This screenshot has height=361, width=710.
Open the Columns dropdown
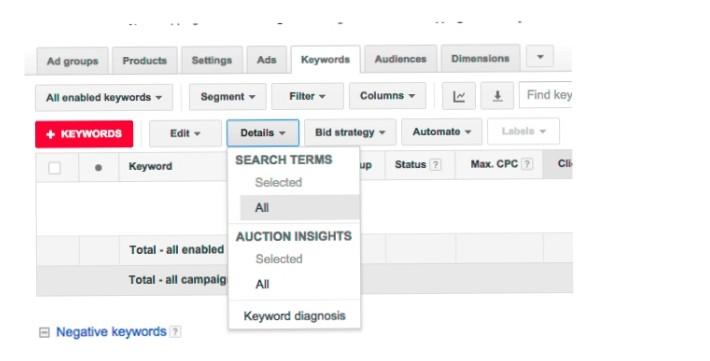(x=387, y=96)
